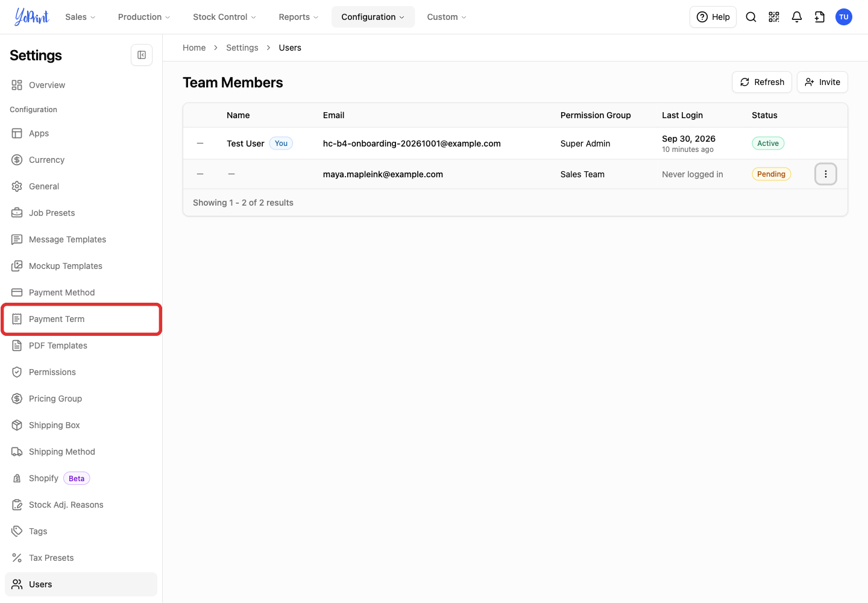Open row actions menu for maya.mapleink
Image resolution: width=868 pixels, height=603 pixels.
(826, 174)
